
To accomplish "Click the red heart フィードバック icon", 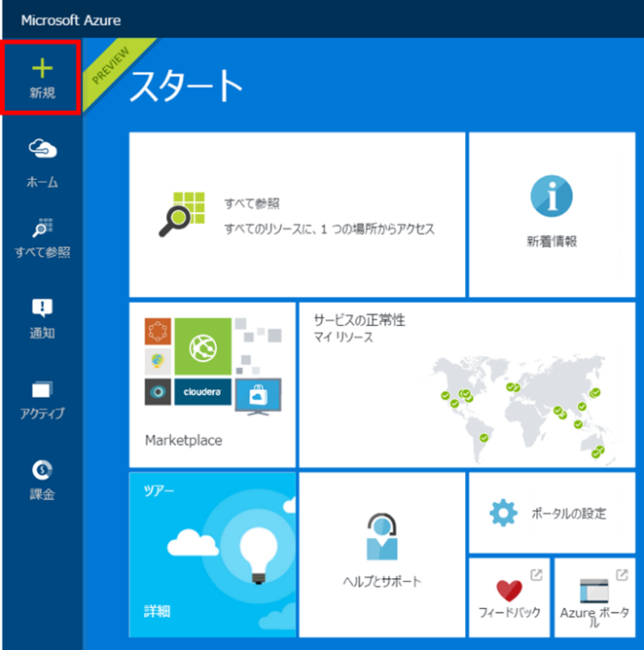I will point(509,591).
